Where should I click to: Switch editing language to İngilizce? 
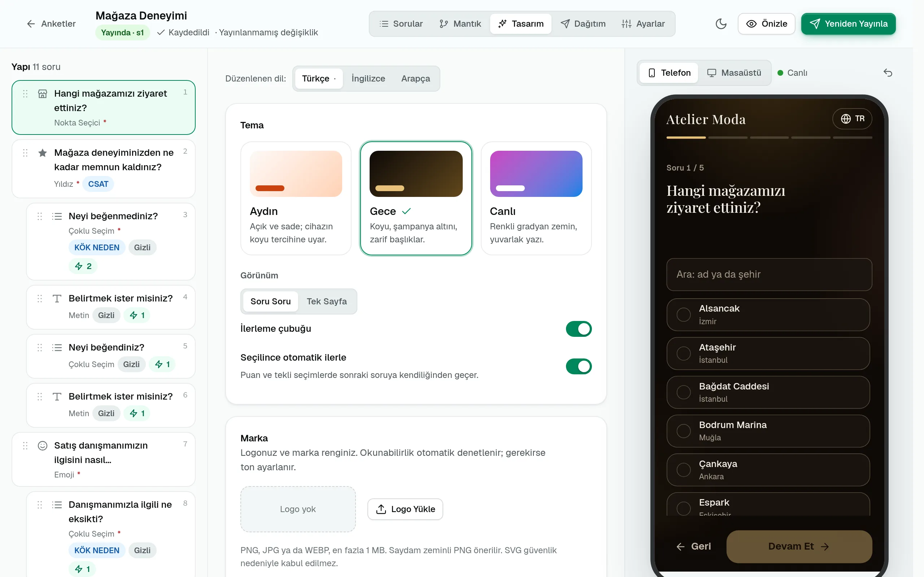point(368,79)
